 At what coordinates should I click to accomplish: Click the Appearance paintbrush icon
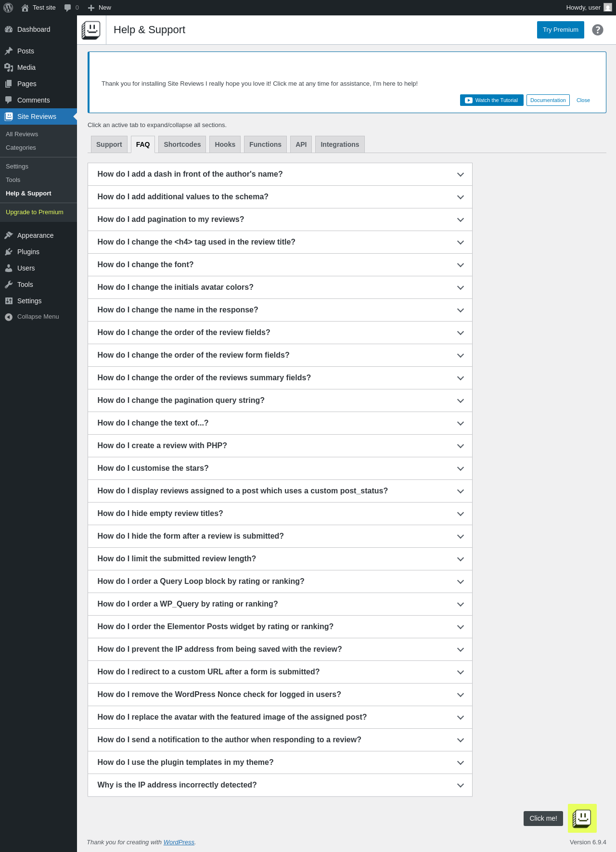(9, 235)
